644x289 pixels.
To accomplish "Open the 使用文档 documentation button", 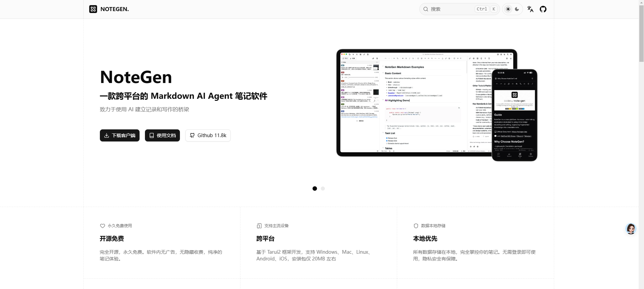I will click(162, 135).
